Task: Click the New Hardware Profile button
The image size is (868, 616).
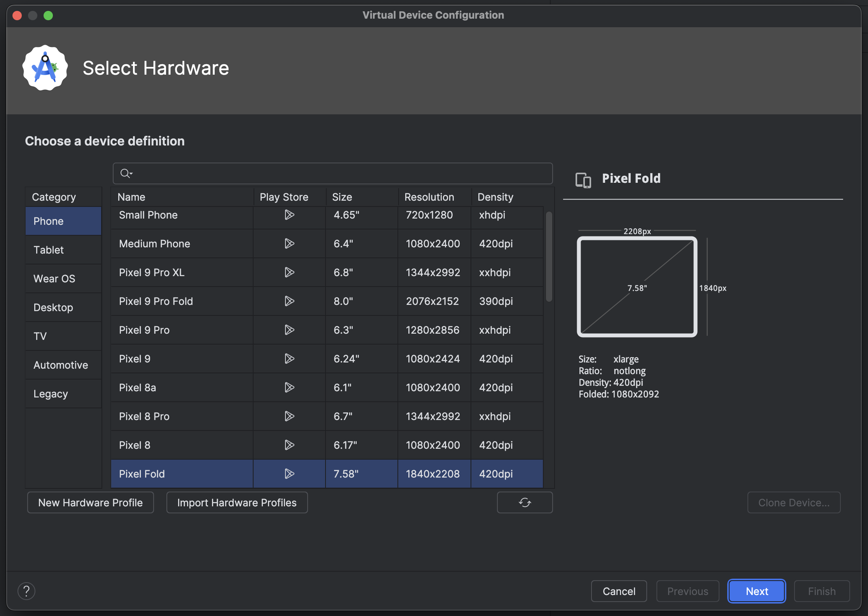Action: [x=91, y=502]
